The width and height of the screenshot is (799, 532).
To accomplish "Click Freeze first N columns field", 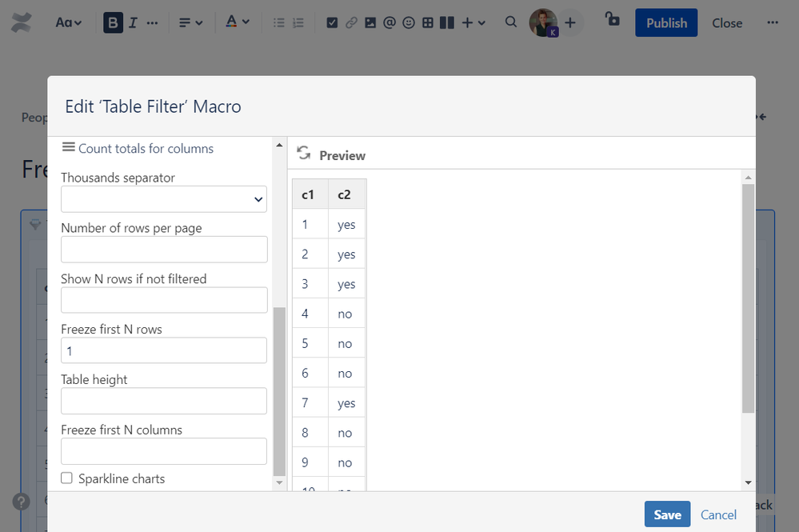I will pyautogui.click(x=164, y=451).
